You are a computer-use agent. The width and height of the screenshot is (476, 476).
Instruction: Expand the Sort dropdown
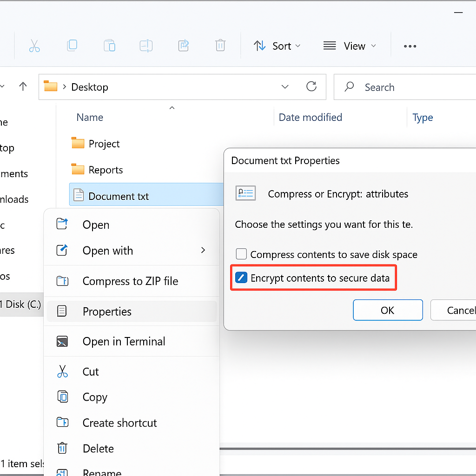(x=277, y=46)
